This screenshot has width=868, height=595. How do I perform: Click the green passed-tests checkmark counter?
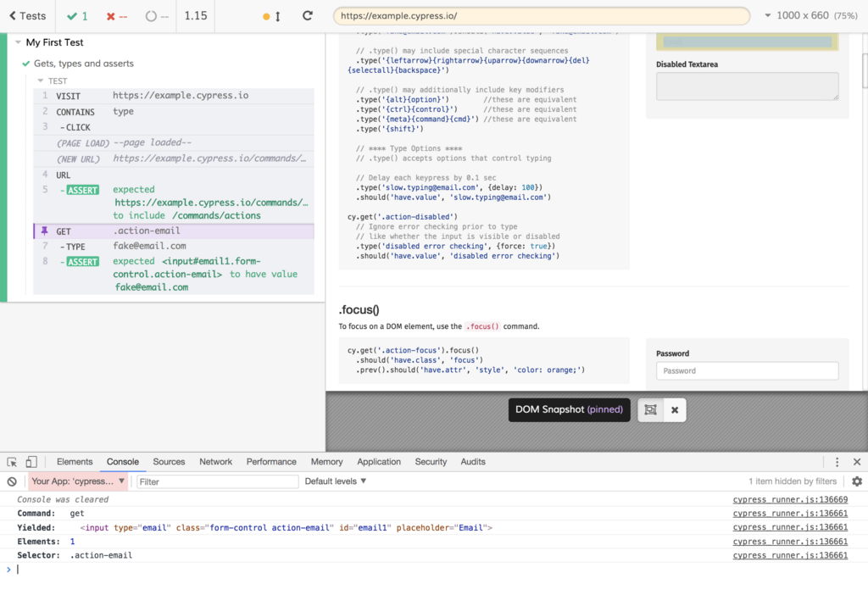[77, 16]
